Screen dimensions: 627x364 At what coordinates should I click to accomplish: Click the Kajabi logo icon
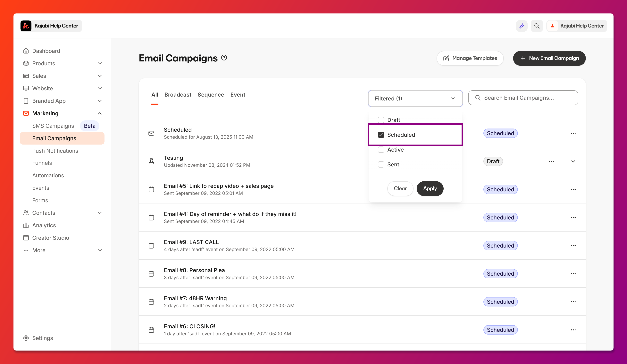click(x=26, y=26)
